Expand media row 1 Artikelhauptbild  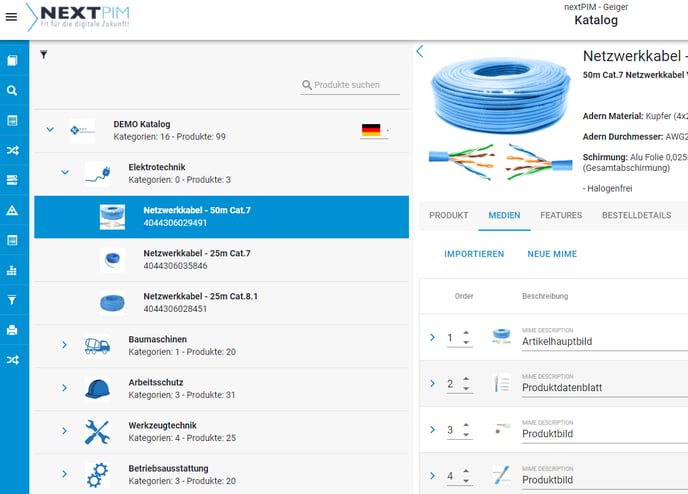[x=432, y=337]
